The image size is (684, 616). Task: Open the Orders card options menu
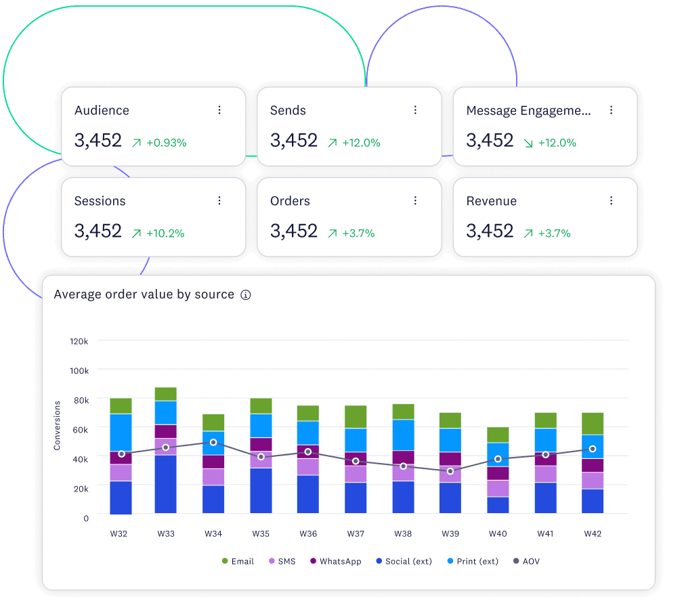point(415,200)
